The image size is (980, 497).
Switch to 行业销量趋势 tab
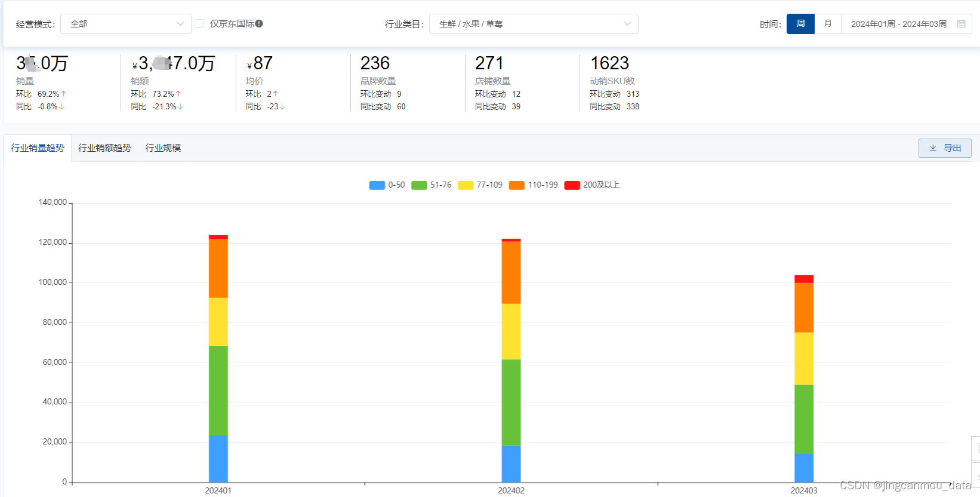click(38, 148)
